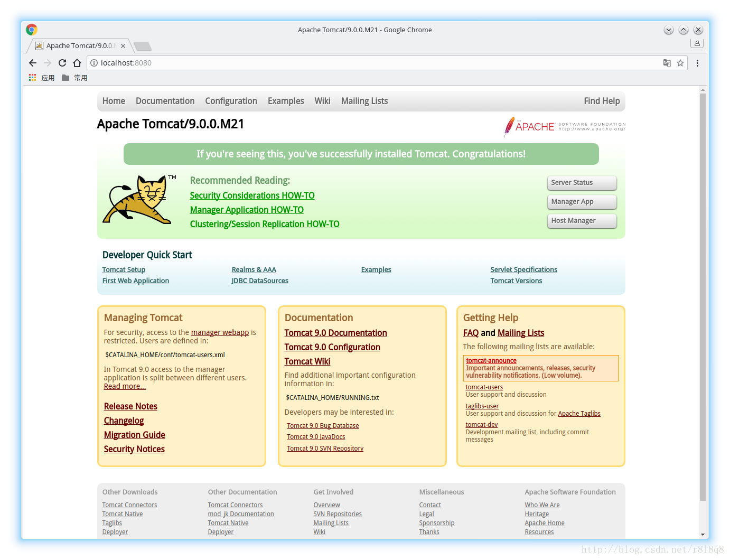Open the mod_jk Documentation footer link

point(241,514)
